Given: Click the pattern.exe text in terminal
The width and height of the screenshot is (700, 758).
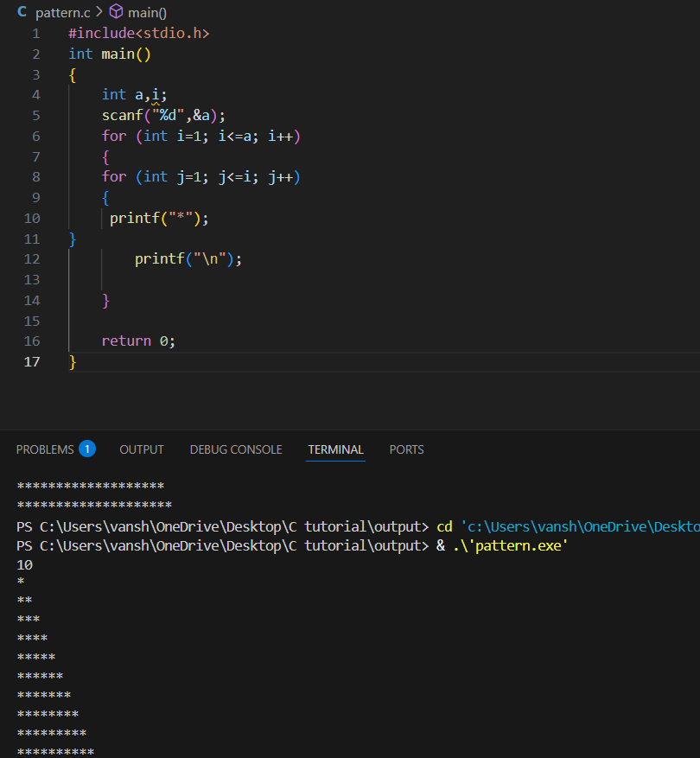Looking at the screenshot, I should [x=519, y=545].
